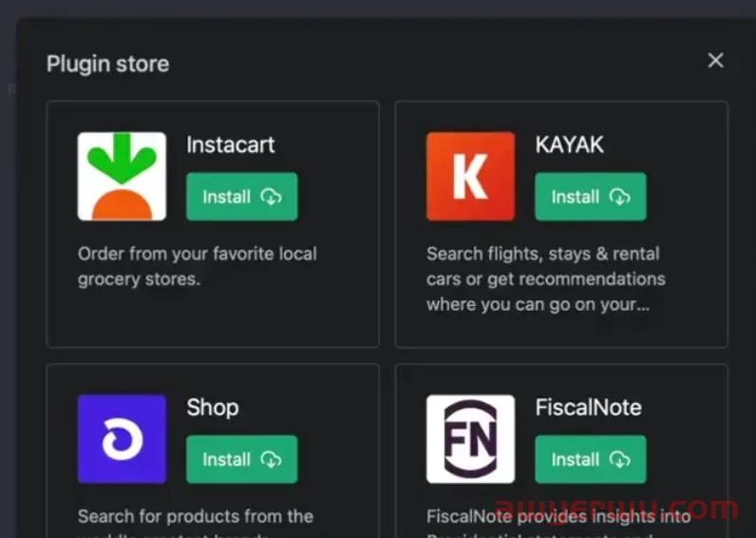The width and height of the screenshot is (756, 538).
Task: Install the Shop plugin
Action: tap(242, 459)
